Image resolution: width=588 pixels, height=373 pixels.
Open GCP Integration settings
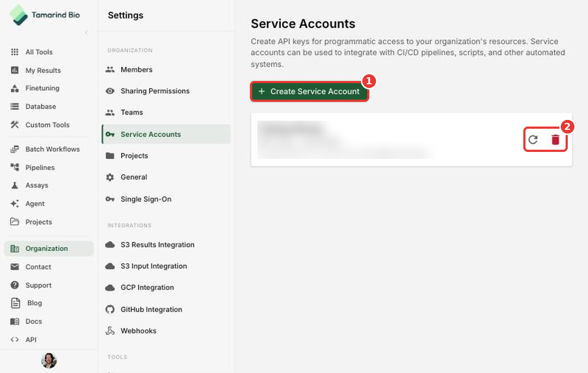166,287
